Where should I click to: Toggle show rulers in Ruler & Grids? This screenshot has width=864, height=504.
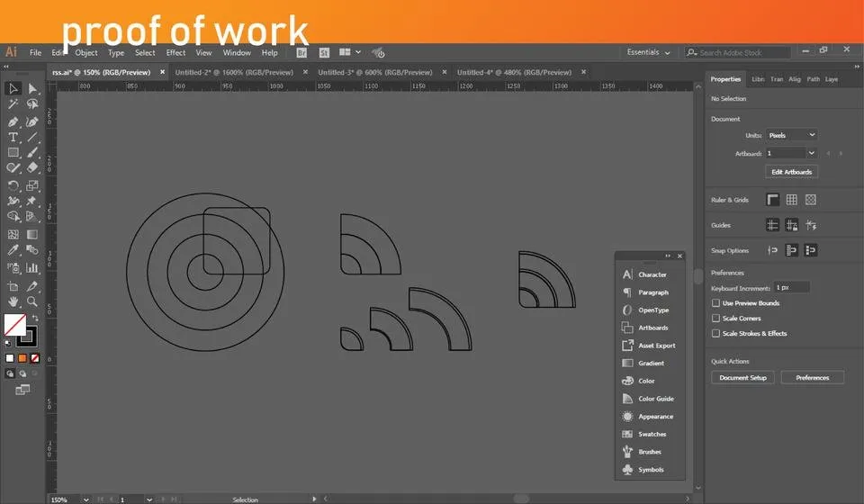point(772,200)
